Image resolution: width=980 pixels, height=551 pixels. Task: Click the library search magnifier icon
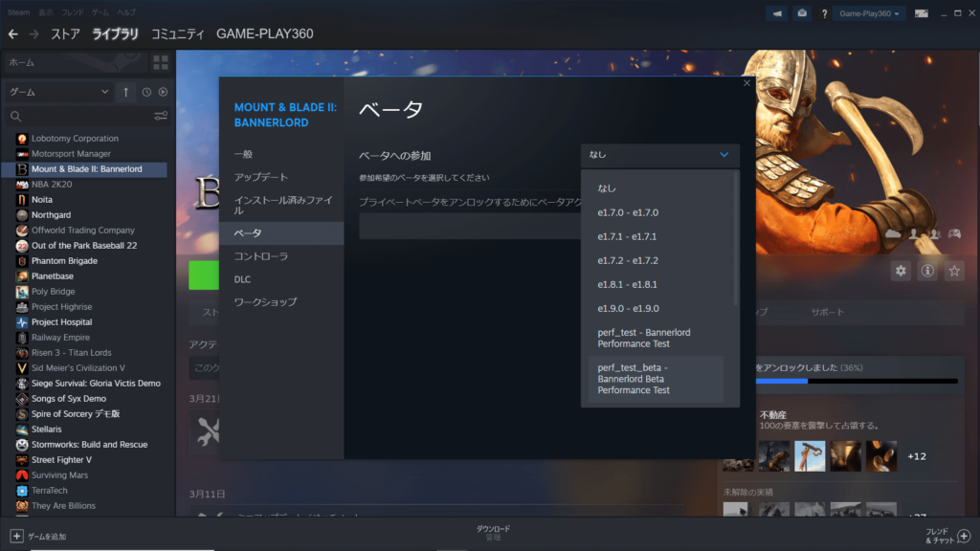(16, 116)
